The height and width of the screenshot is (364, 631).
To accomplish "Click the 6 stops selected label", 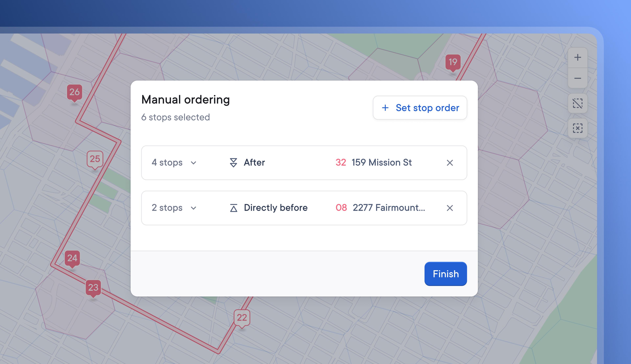I will coord(175,117).
